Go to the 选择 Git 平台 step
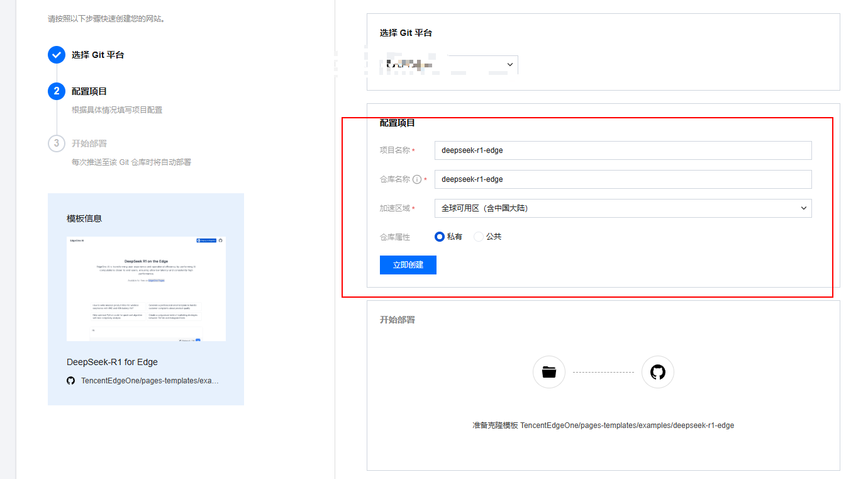The height and width of the screenshot is (479, 868). pyautogui.click(x=98, y=55)
